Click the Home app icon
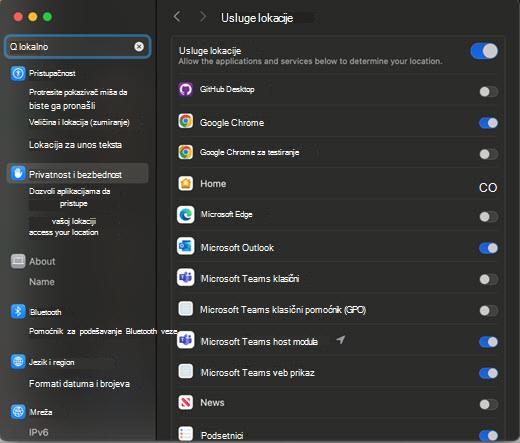 pyautogui.click(x=186, y=184)
